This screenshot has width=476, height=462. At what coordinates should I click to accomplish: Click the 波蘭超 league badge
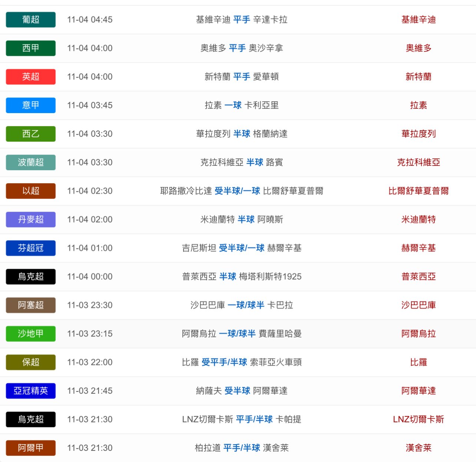pyautogui.click(x=31, y=162)
